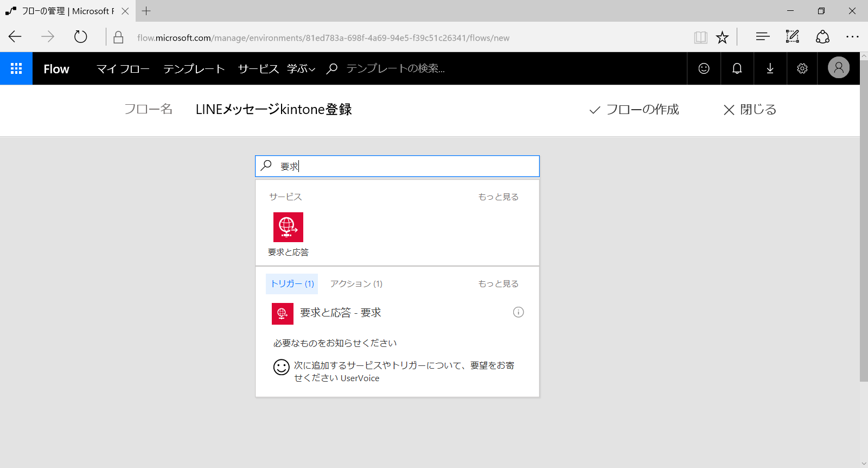Screen dimensions: 868x468
Task: Open the サービス menu item
Action: (258, 68)
